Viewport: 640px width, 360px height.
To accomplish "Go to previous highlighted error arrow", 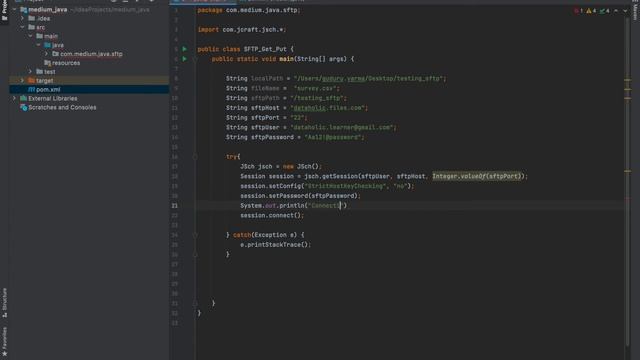I will (x=616, y=11).
